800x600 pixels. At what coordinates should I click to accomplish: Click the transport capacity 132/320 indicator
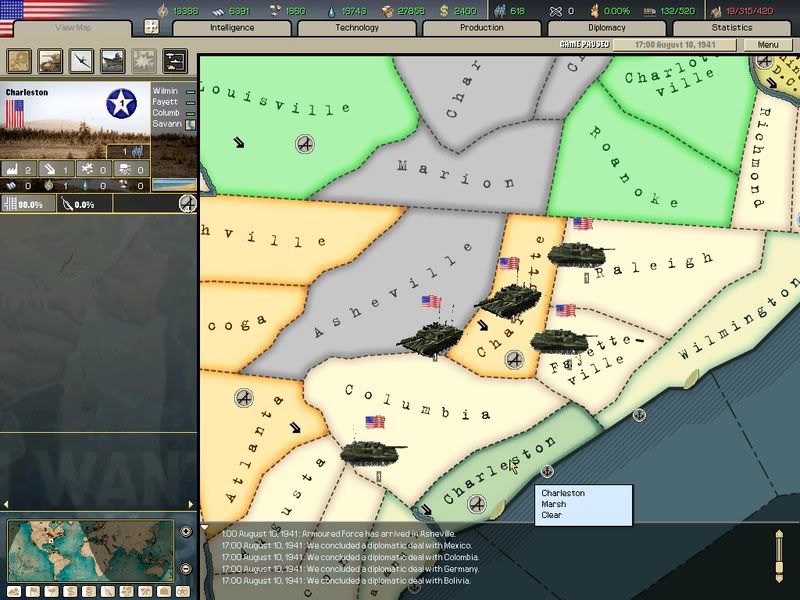click(x=669, y=11)
